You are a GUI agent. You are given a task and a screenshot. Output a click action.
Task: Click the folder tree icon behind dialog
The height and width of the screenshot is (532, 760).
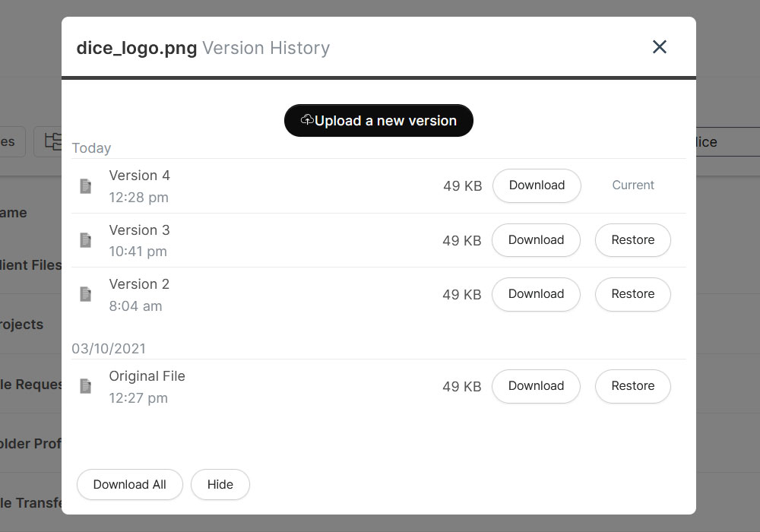(52, 142)
